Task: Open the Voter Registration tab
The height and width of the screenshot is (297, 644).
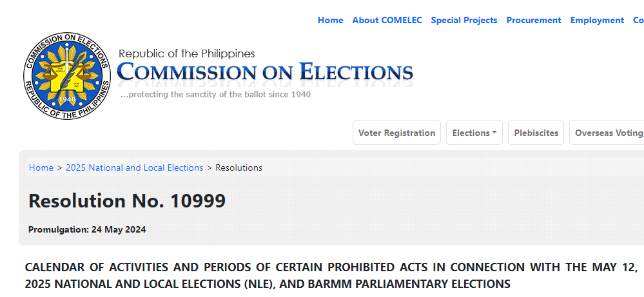Action: click(x=396, y=133)
